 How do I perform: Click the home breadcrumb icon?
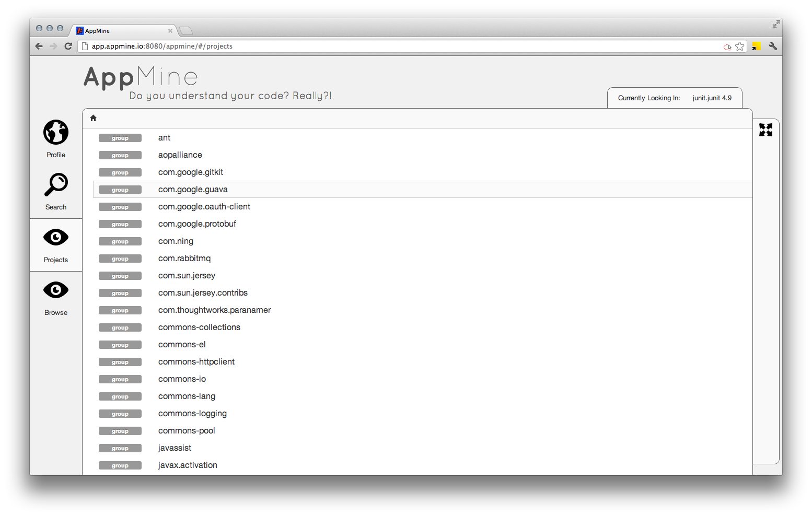click(94, 118)
